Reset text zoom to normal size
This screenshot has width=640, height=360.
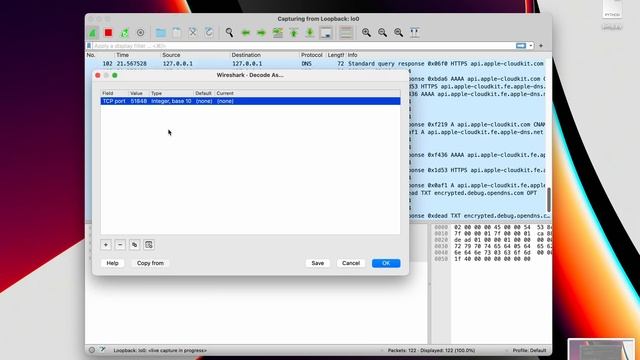398,33
